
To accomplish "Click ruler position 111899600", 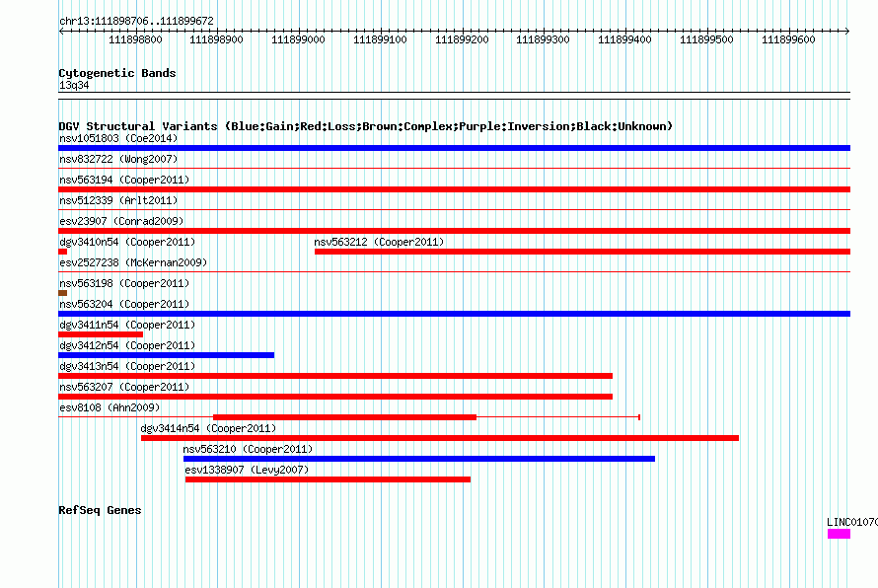I will 788,39.
